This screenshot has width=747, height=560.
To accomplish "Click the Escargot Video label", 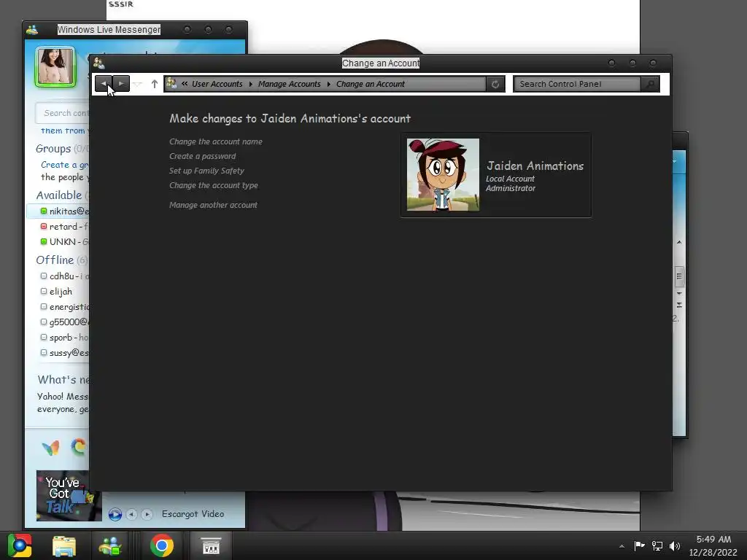I will (x=193, y=514).
